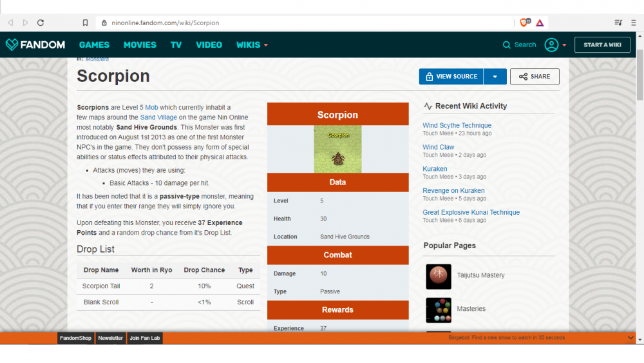Click the View Source button
Screen dimensions: 644x363
451,77
